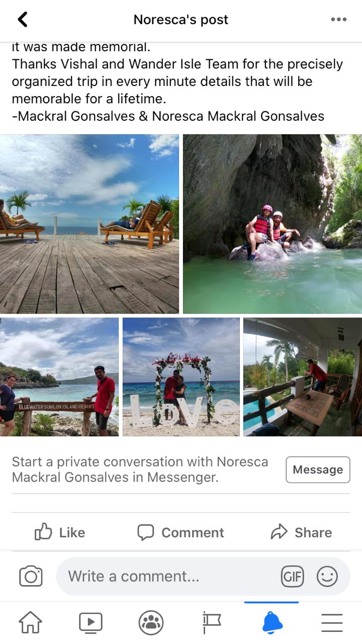Open the GIF picker in comment box

point(292,577)
